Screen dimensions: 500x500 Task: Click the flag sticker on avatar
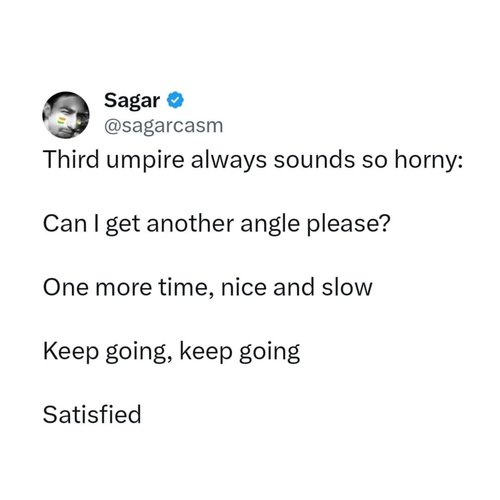62,120
